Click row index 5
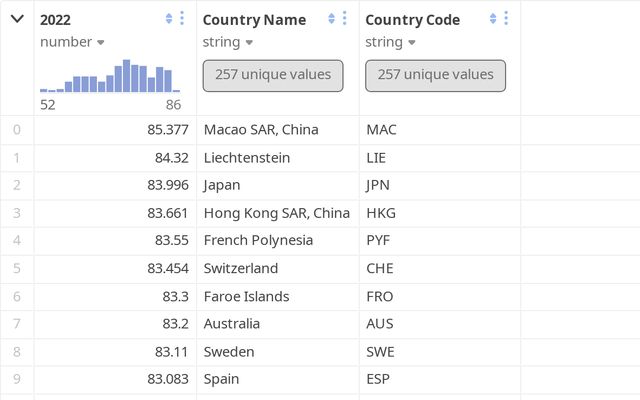640x400 pixels. 17,269
